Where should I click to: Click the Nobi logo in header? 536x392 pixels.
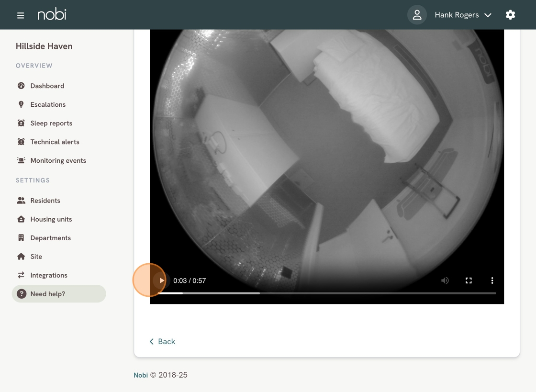click(x=52, y=15)
